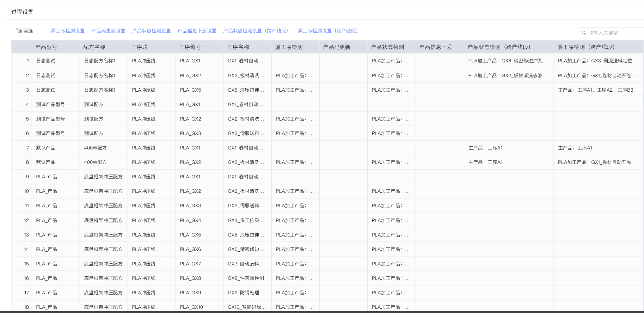Click GX8_件表面检测 cell in row 16

246,278
